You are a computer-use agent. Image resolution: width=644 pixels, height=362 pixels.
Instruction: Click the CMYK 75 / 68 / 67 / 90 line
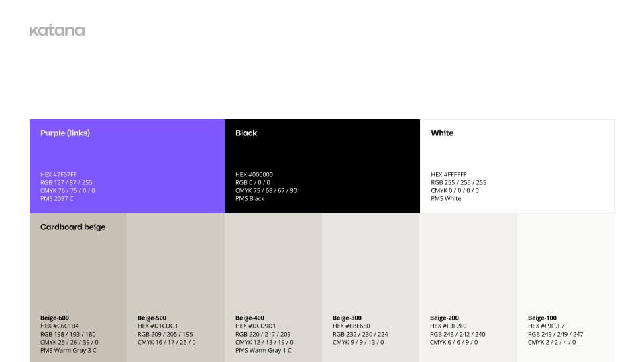pos(266,191)
